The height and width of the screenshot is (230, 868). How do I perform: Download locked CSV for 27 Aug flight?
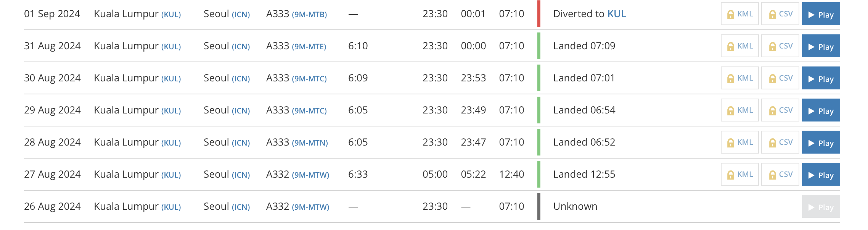click(x=780, y=175)
